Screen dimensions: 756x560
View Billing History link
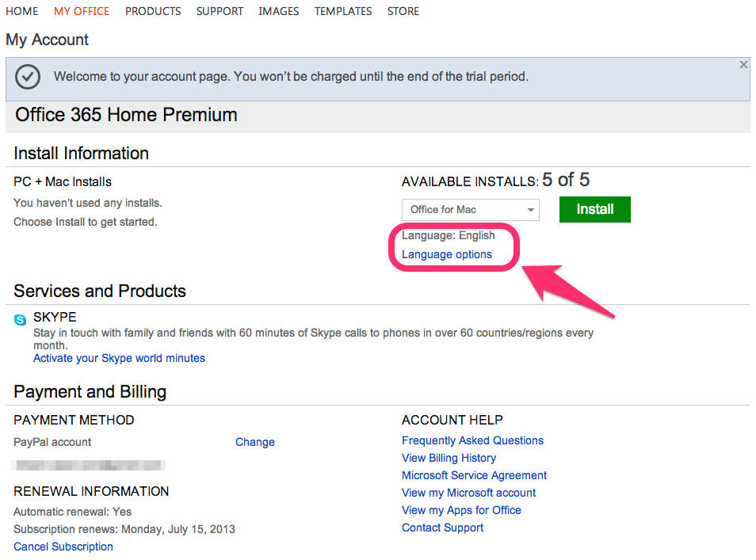click(449, 458)
